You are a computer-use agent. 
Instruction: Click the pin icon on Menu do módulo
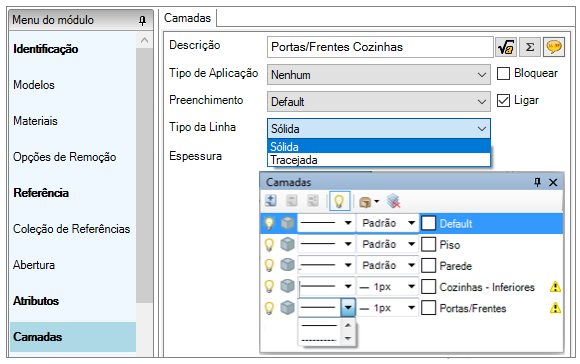[142, 20]
